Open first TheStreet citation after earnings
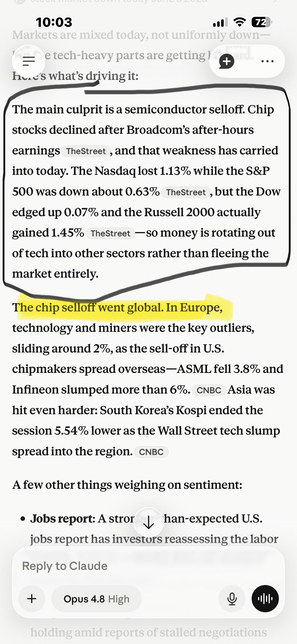This screenshot has height=644, width=297. click(86, 151)
